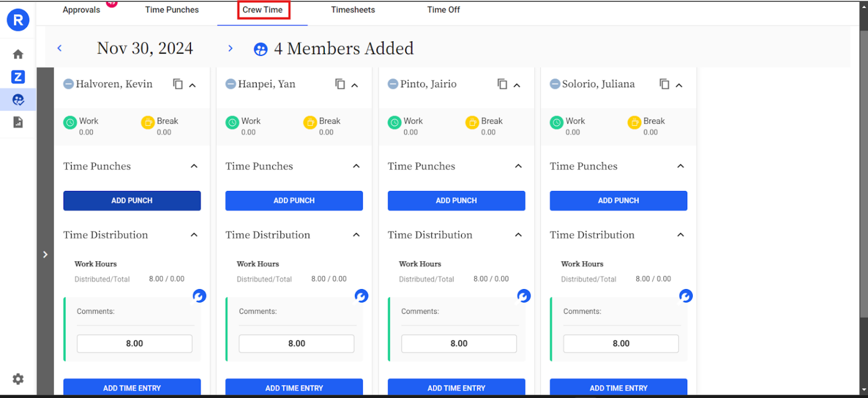The width and height of the screenshot is (868, 398).
Task: Select the blue Z app icon in sidebar
Action: click(x=18, y=77)
